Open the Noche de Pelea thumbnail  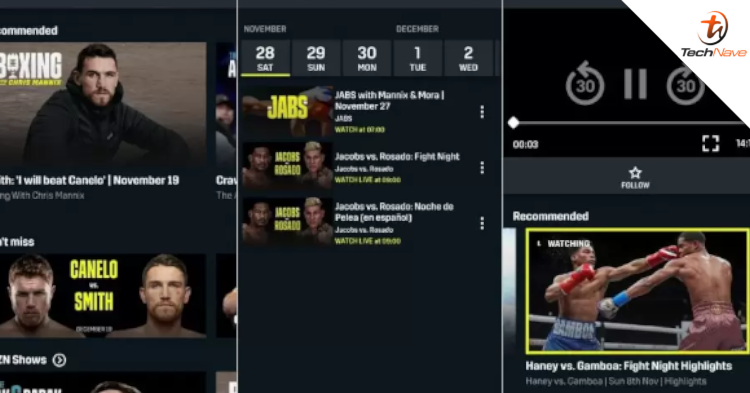pos(287,221)
